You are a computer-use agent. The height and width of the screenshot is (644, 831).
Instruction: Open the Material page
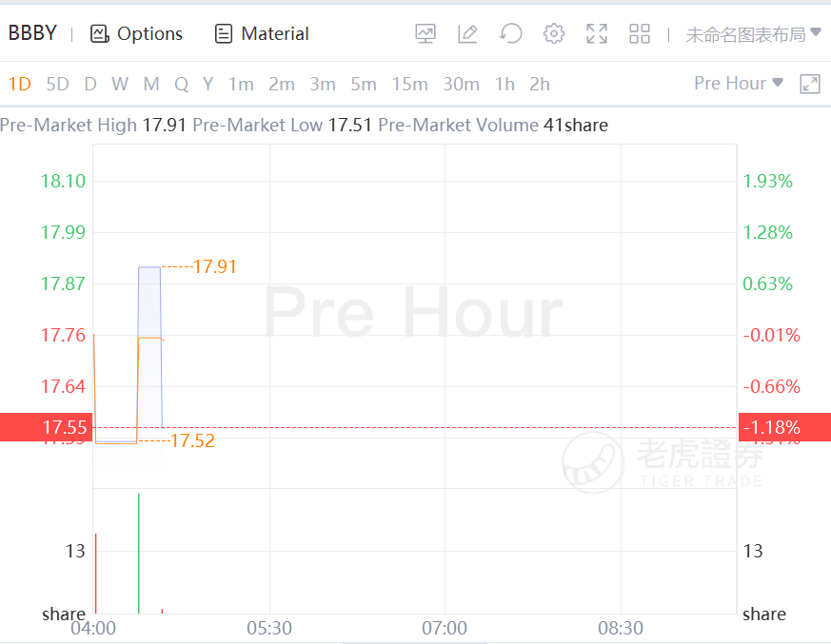coord(262,34)
